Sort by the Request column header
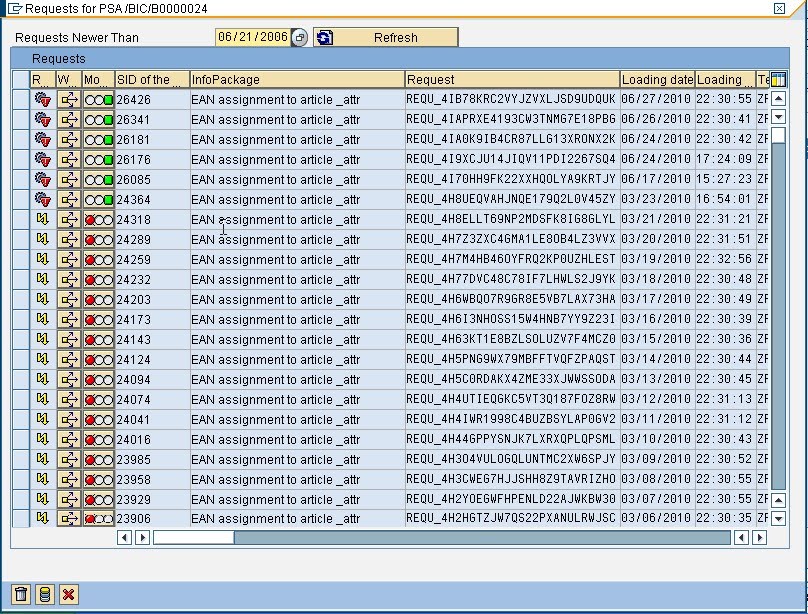This screenshot has height=614, width=808. [510, 79]
